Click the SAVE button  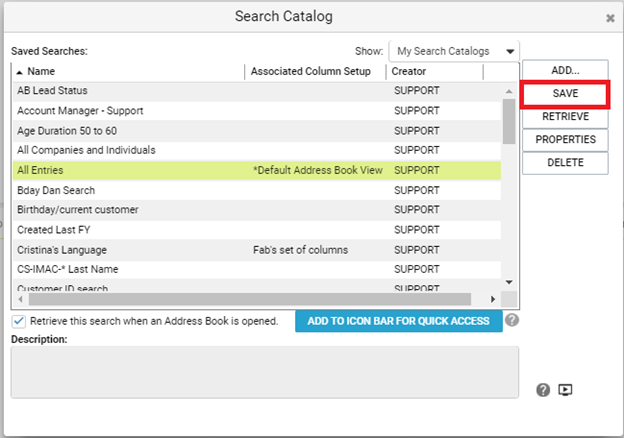tap(565, 94)
